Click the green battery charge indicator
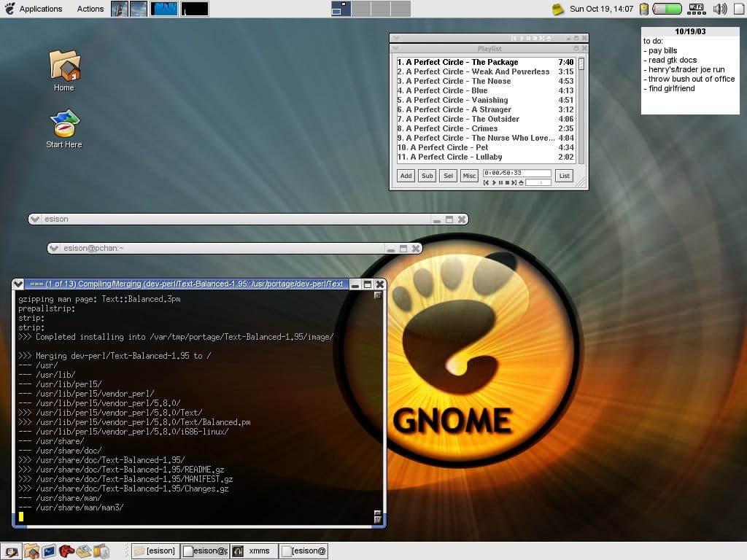The image size is (747, 560). pyautogui.click(x=667, y=9)
